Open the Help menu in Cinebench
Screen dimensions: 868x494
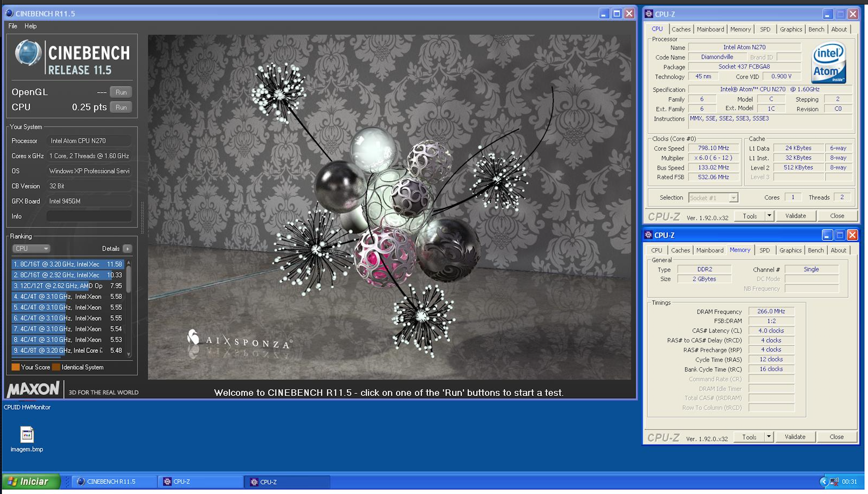click(30, 26)
